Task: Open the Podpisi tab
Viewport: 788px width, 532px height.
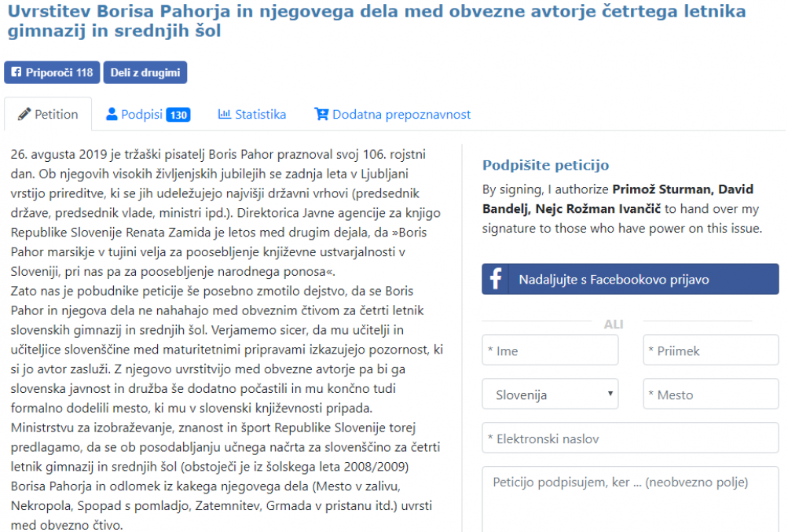Action: pos(148,114)
